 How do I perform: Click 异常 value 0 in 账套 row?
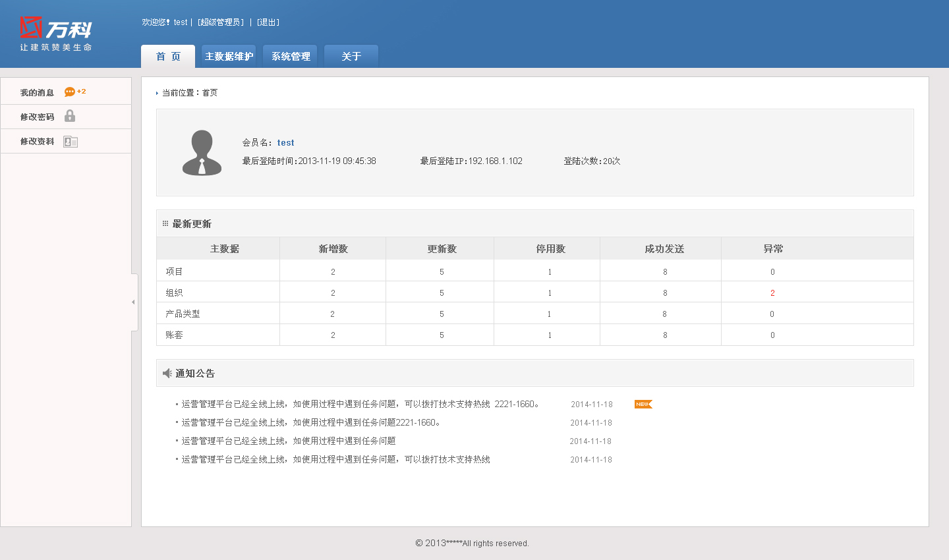[x=772, y=335]
